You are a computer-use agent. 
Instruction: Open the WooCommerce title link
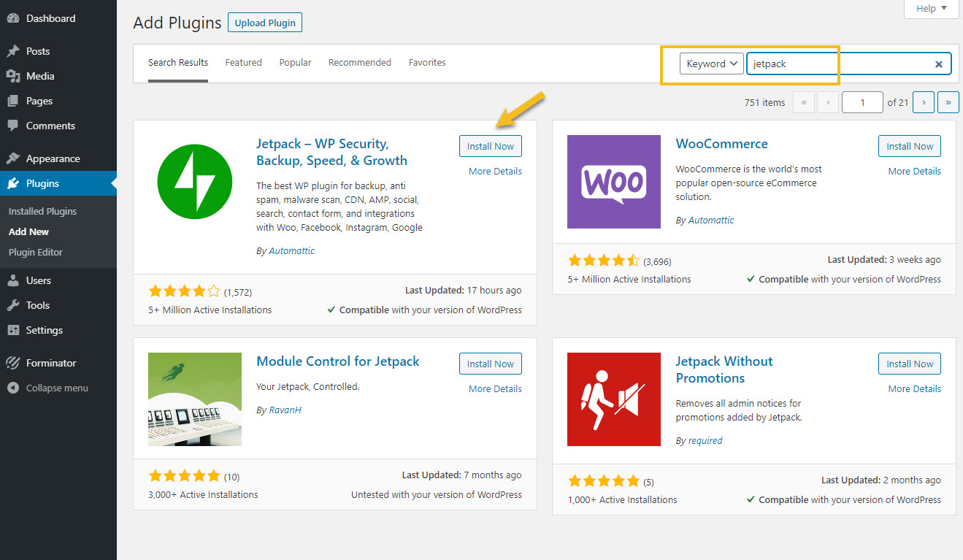click(721, 144)
